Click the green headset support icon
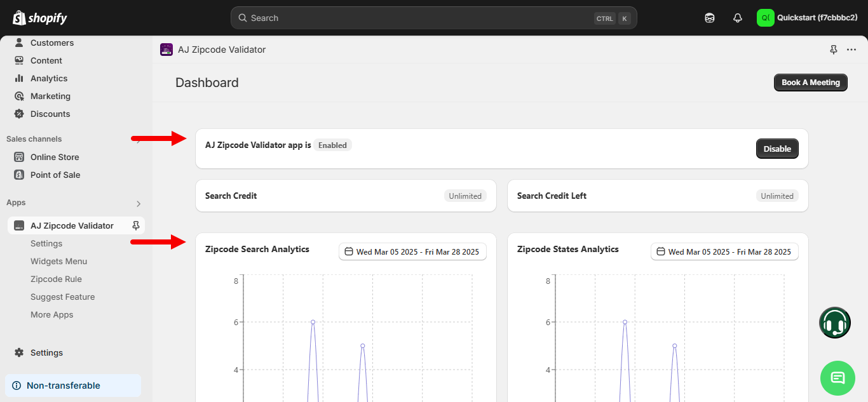 click(834, 323)
